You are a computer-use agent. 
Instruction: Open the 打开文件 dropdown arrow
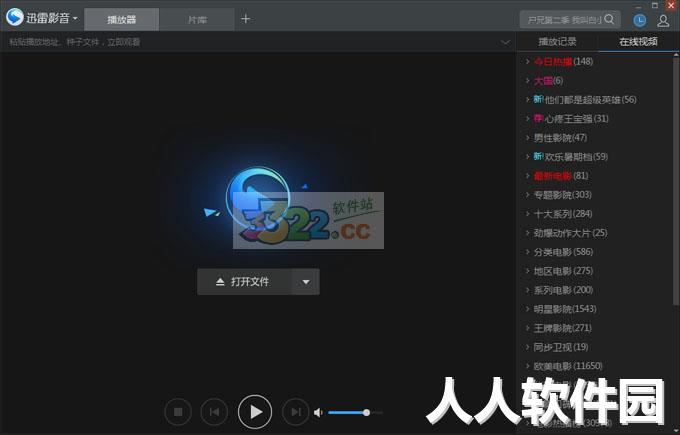(306, 282)
